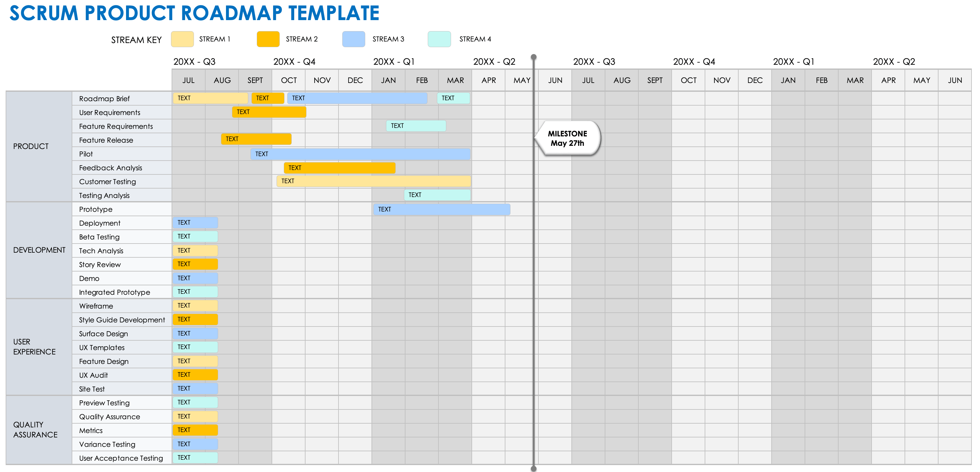Click the UX Templates task label
This screenshot has height=472, width=980.
point(102,348)
